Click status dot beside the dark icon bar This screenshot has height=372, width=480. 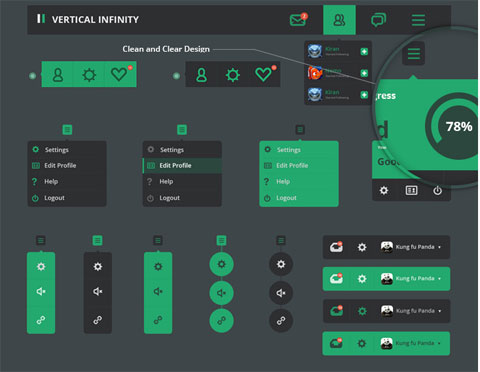pyautogui.click(x=176, y=76)
